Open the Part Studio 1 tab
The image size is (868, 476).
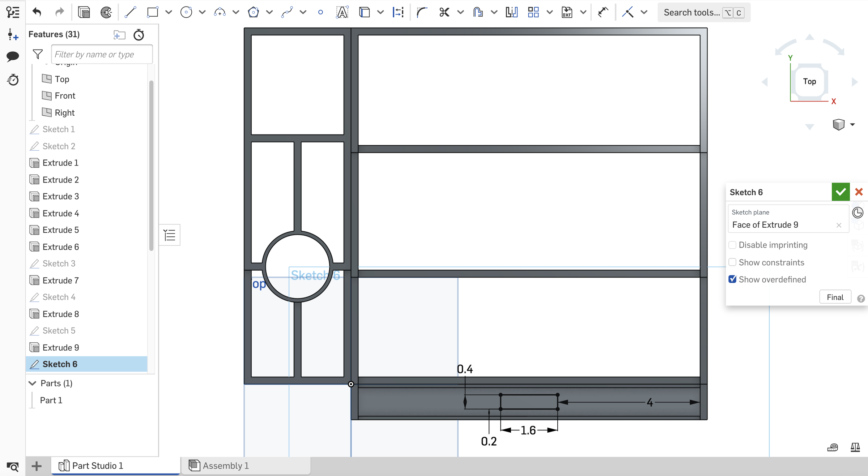pyautogui.click(x=97, y=466)
